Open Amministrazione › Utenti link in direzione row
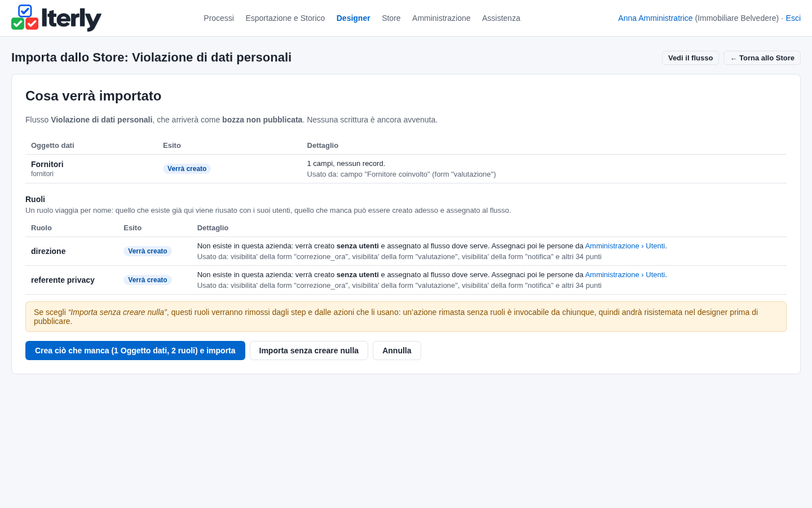Screen dimensions: 812x508 625,246
